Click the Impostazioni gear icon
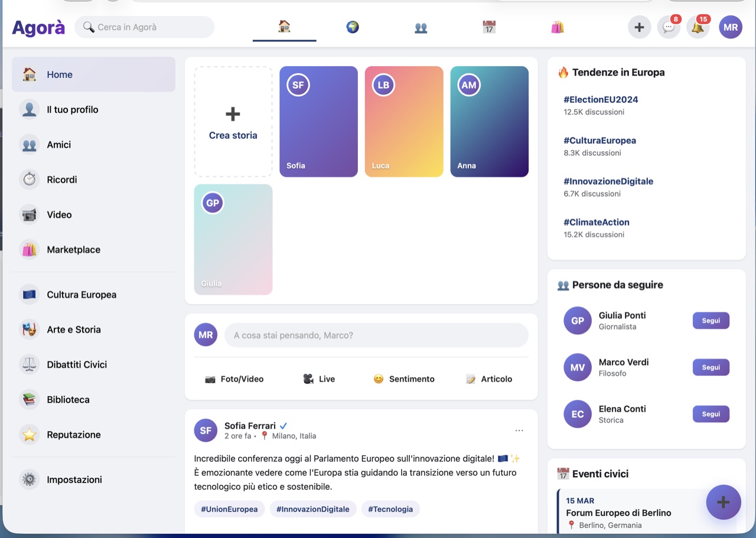Screen dimensions: 756x538 30,480
